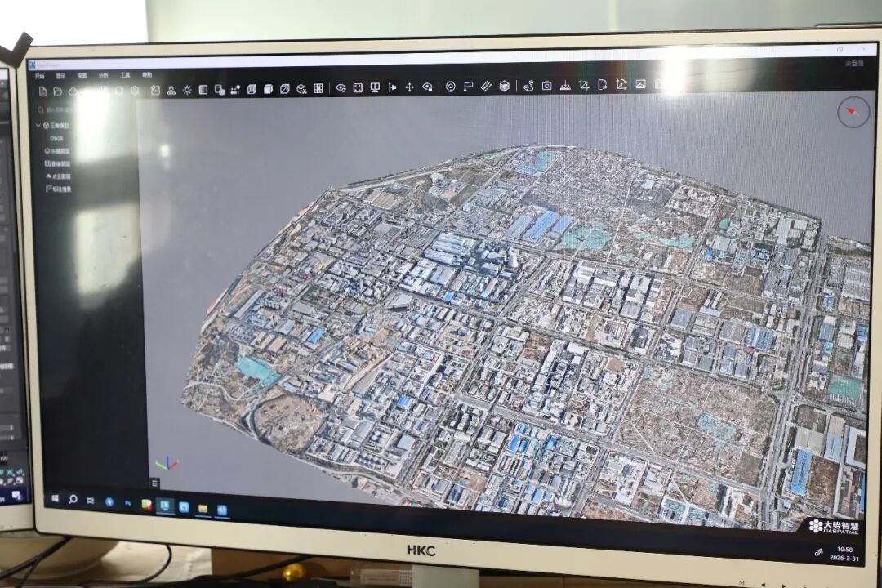This screenshot has width=882, height=588.
Task: Open the Windows Start menu
Action: pos(56,498)
